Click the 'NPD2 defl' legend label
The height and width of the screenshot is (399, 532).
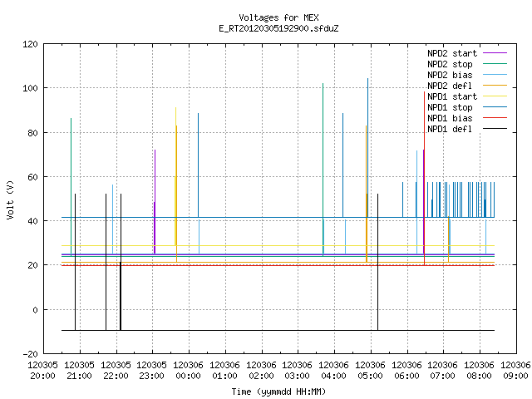point(450,86)
